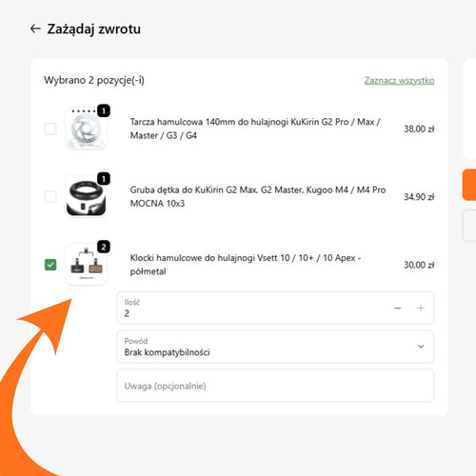Click the Tarcza hamulcowa product title
Image resolution: width=476 pixels, height=476 pixels.
click(255, 129)
